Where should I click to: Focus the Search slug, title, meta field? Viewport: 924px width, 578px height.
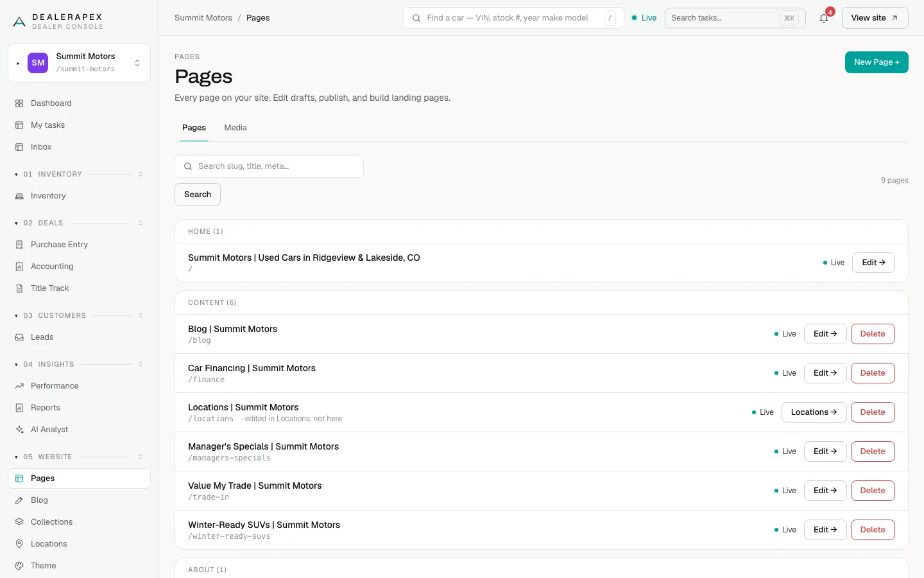click(269, 166)
